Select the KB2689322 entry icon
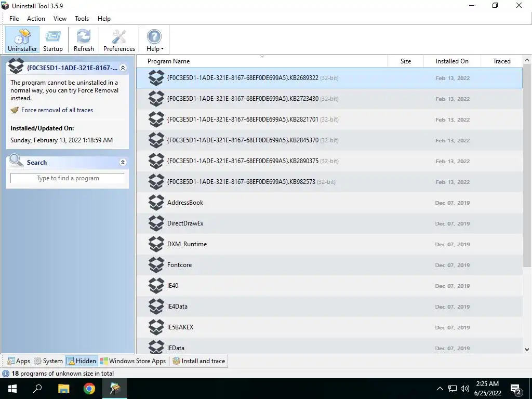 (x=156, y=78)
